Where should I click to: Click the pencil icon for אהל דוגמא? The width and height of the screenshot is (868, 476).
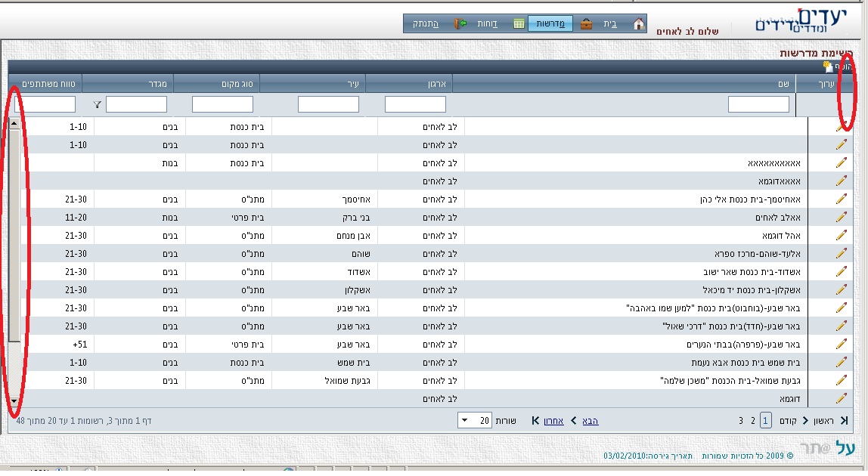coord(842,235)
